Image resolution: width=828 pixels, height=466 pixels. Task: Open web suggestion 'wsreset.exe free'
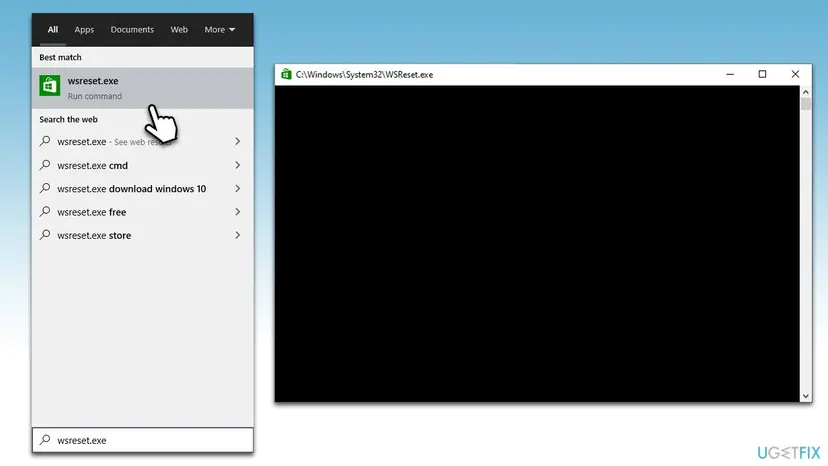[x=143, y=212]
